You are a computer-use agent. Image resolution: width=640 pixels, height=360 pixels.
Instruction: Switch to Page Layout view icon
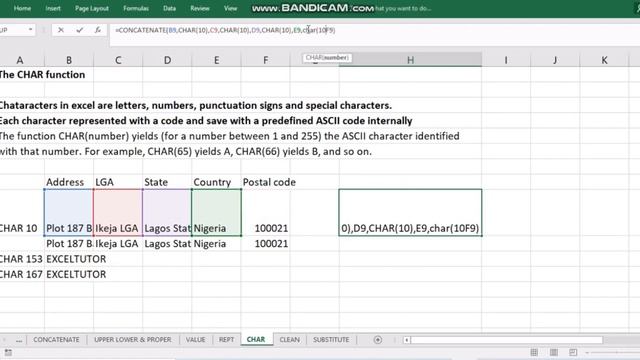click(x=553, y=352)
